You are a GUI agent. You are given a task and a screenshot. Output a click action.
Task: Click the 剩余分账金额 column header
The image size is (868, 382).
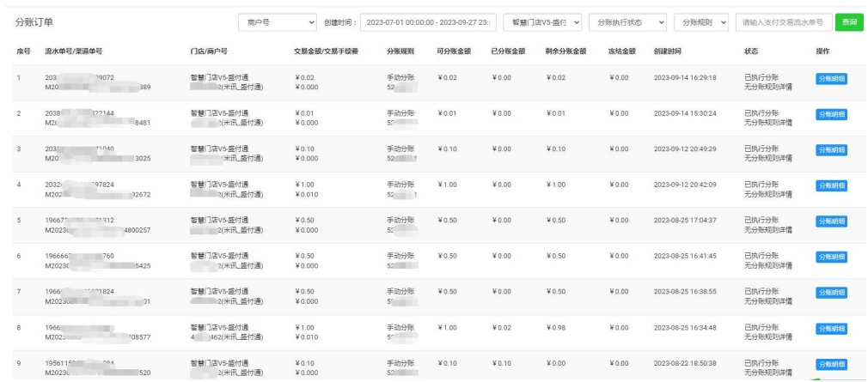565,52
